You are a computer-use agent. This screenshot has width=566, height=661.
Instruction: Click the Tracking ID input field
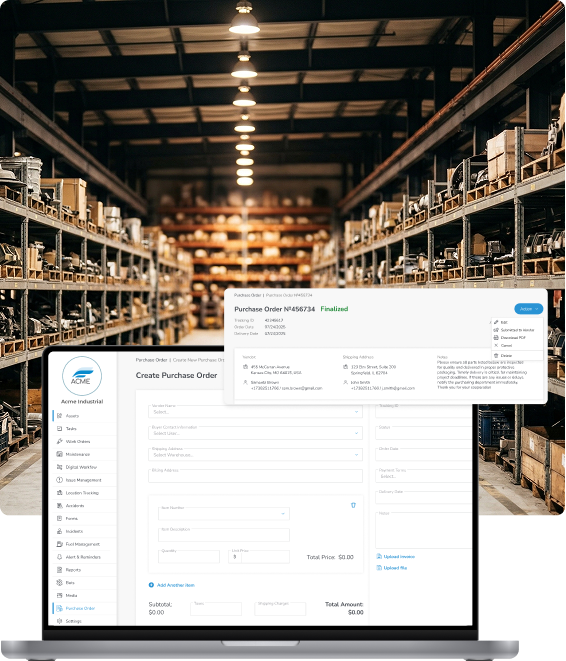point(423,411)
